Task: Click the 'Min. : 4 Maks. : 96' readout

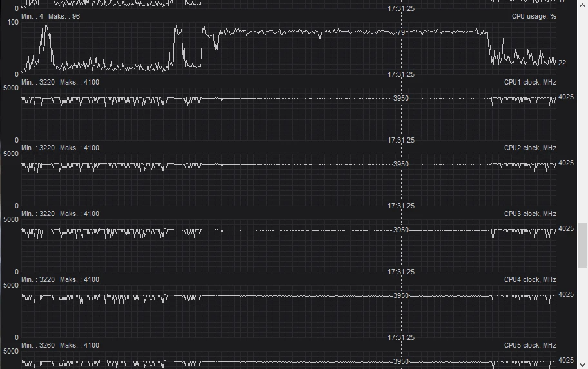Action: 51,17
